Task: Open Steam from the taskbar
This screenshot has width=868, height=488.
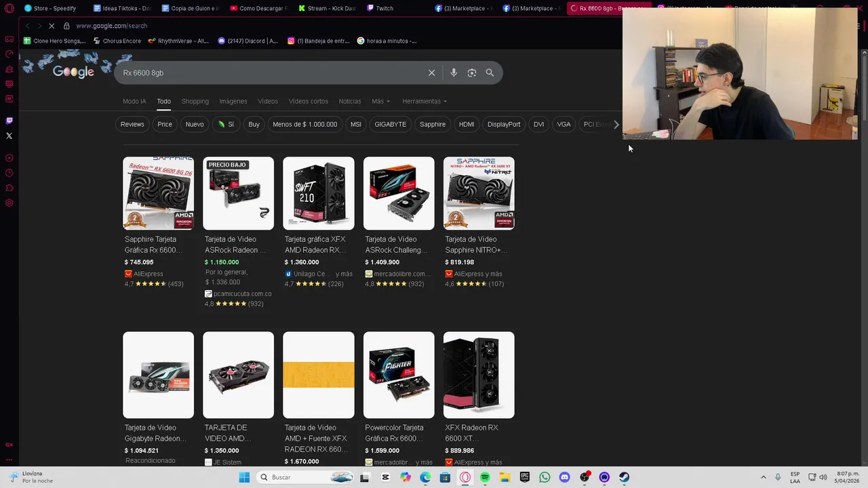Action: pos(624,477)
